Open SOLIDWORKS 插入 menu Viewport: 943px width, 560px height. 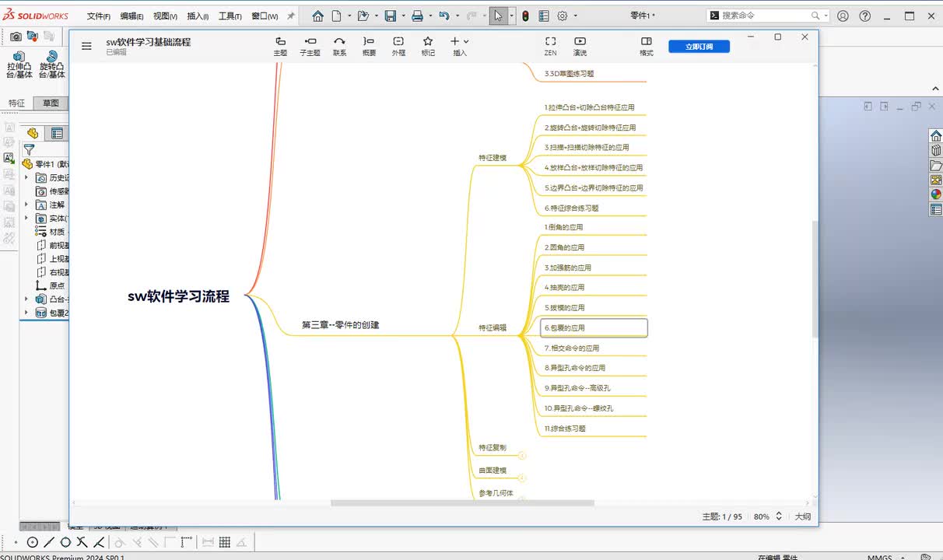198,16
